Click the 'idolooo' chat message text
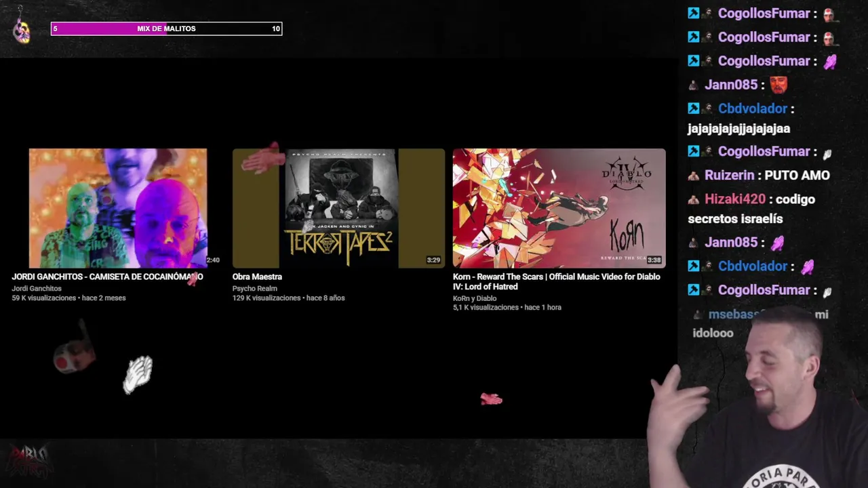868x488 pixels. pyautogui.click(x=713, y=333)
